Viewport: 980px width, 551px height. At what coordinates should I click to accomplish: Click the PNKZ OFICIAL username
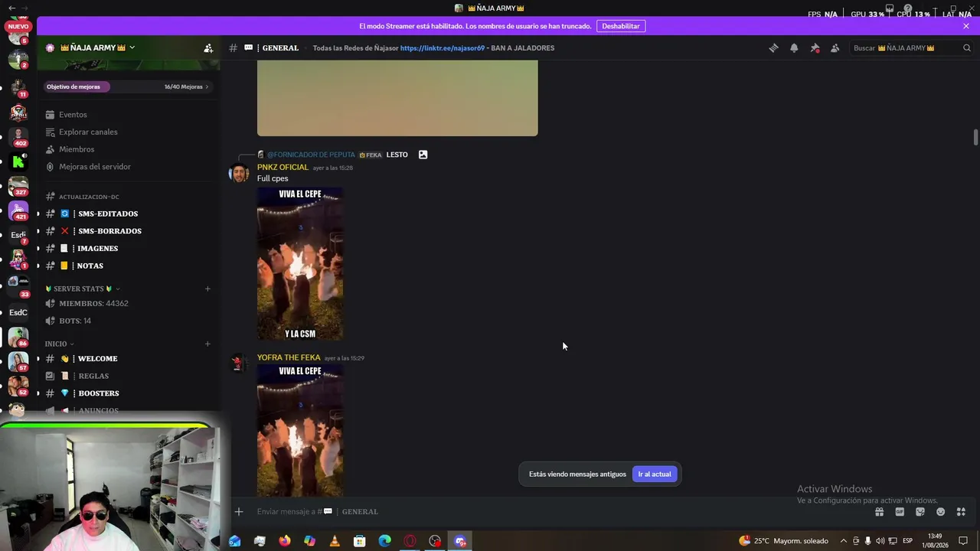pos(283,167)
